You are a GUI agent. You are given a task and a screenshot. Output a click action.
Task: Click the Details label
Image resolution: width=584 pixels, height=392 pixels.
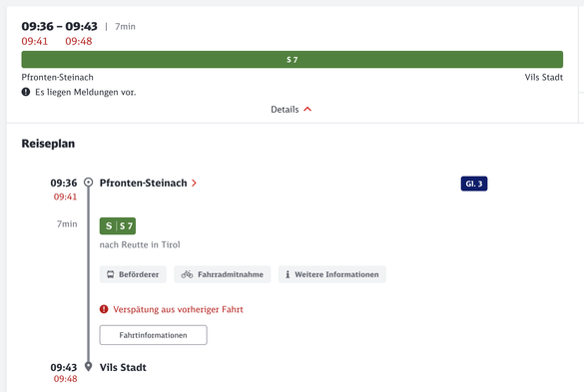coord(285,110)
